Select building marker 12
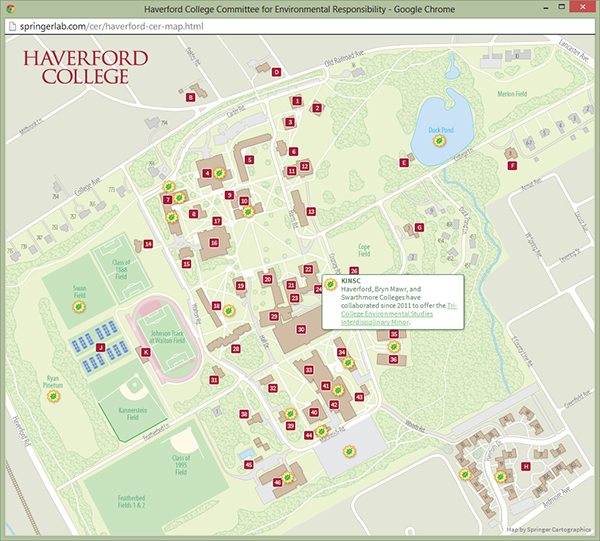 [x=305, y=166]
